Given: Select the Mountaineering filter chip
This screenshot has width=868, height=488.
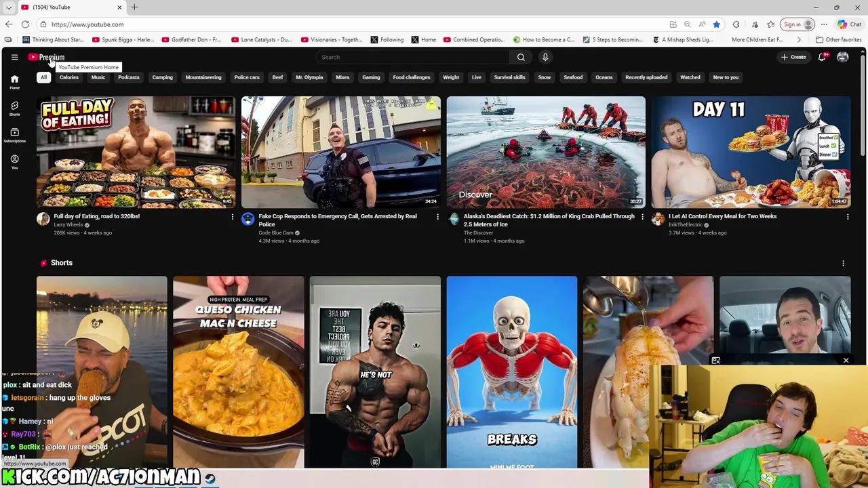Looking at the screenshot, I should click(203, 77).
